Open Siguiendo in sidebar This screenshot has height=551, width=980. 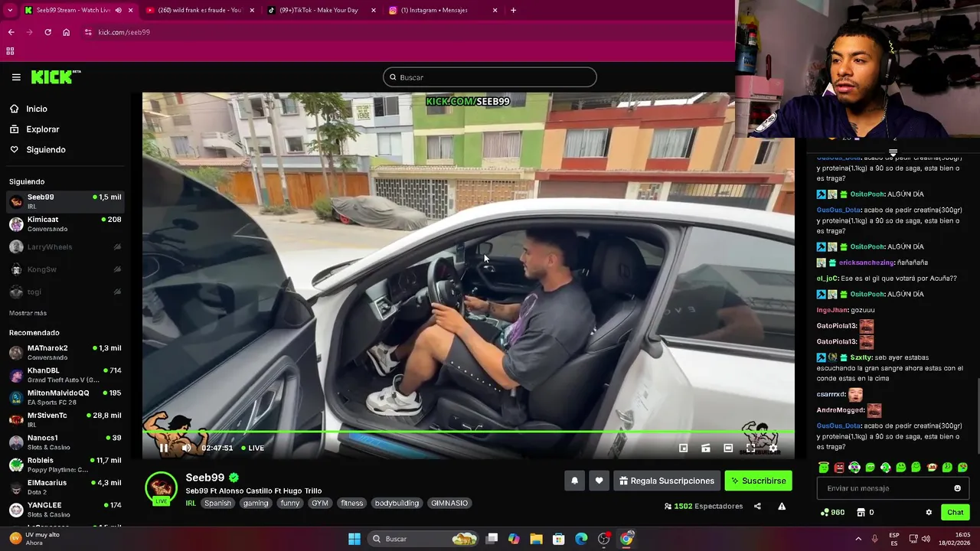click(x=45, y=150)
